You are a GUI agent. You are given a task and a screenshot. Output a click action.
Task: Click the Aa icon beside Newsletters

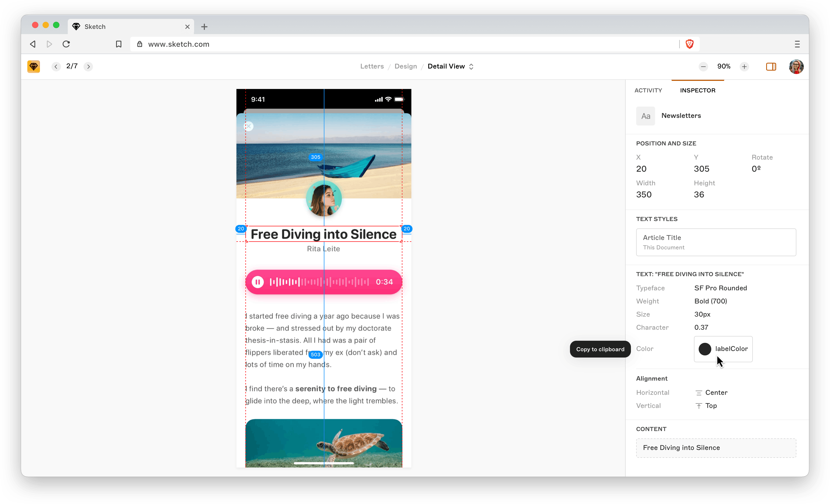coord(645,116)
